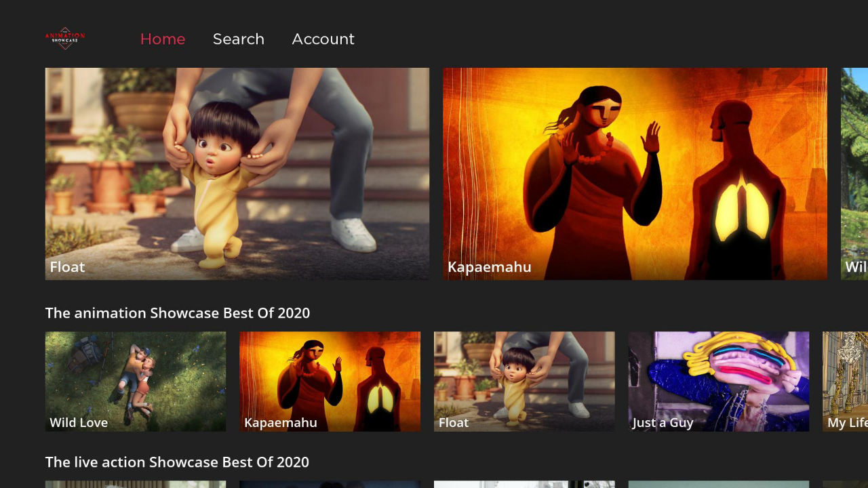The width and height of the screenshot is (868, 488).
Task: Open the third live action row thumbnail
Action: pos(524,484)
